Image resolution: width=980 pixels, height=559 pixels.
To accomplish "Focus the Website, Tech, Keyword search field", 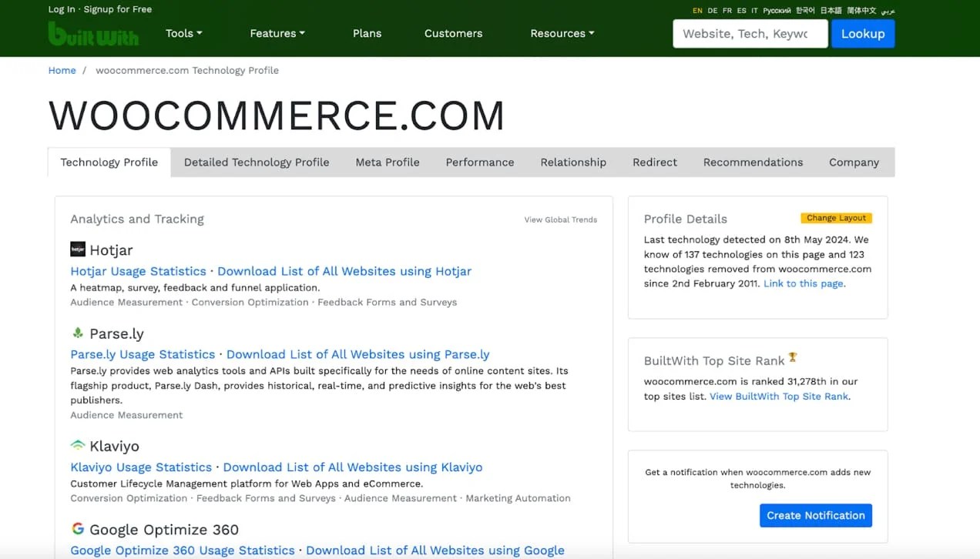I will [750, 34].
